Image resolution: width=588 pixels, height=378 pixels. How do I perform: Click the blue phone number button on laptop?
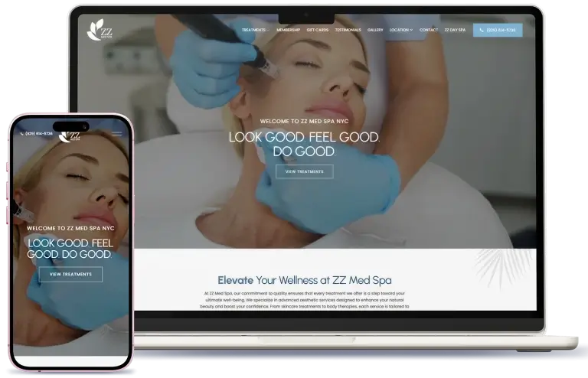coord(498,30)
